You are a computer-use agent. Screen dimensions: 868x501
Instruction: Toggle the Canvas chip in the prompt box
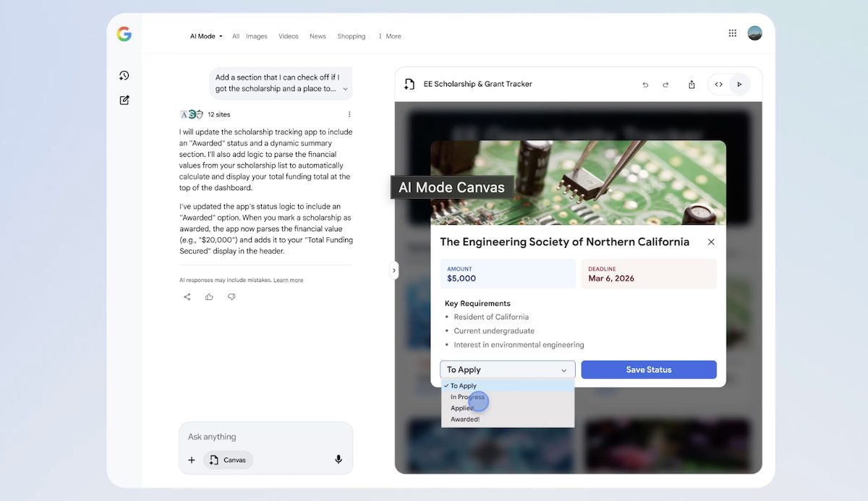tap(228, 460)
